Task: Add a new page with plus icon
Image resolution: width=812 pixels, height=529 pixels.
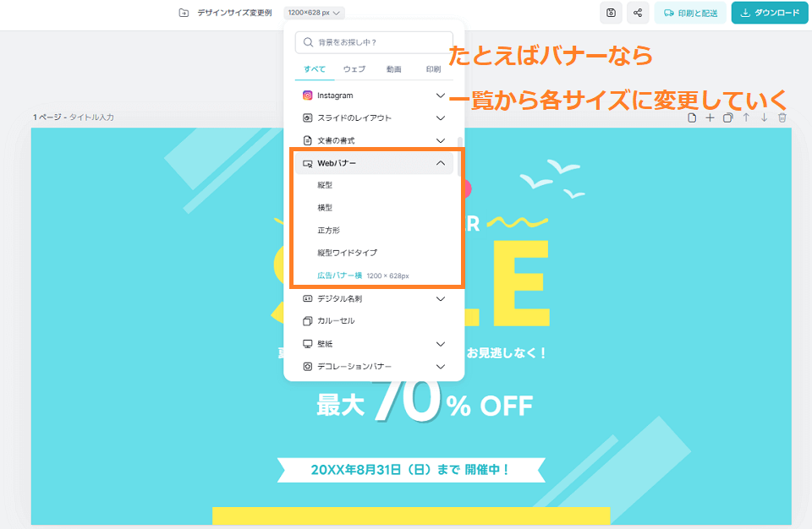Action: (x=710, y=117)
